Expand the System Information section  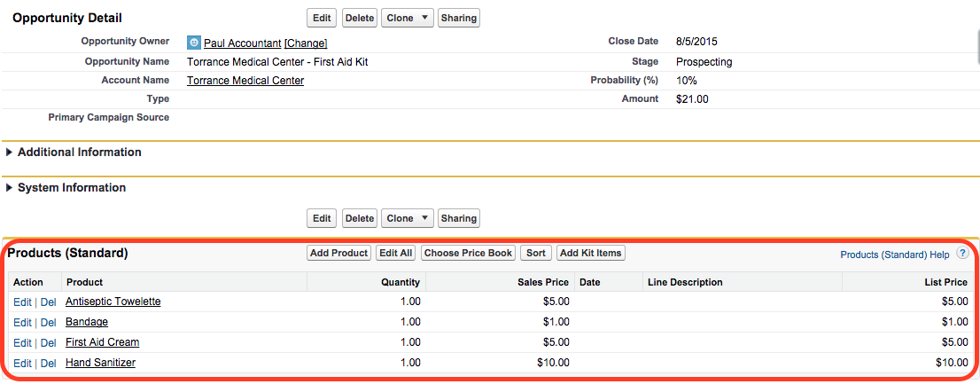point(10,188)
